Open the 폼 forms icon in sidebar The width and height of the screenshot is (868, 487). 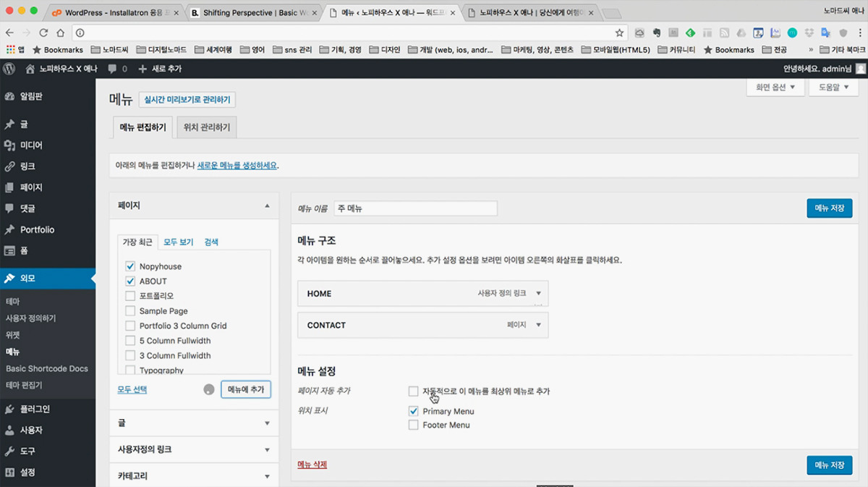coord(9,251)
